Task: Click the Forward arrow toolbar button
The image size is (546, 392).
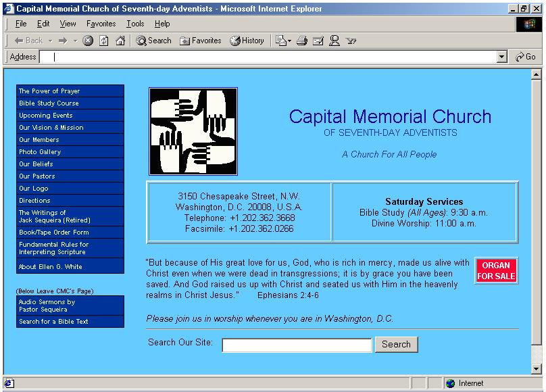Action: point(63,41)
